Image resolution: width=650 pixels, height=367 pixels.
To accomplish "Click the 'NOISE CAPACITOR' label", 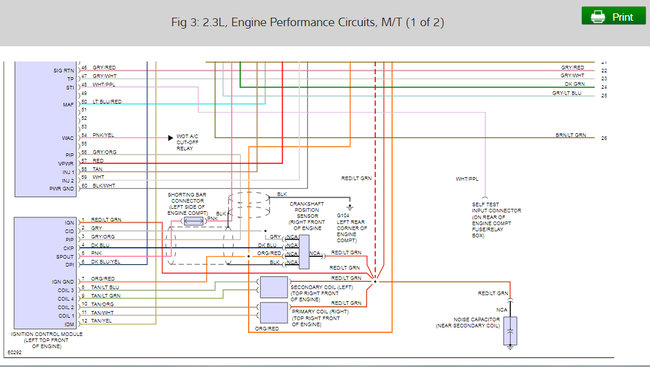I will (468, 323).
